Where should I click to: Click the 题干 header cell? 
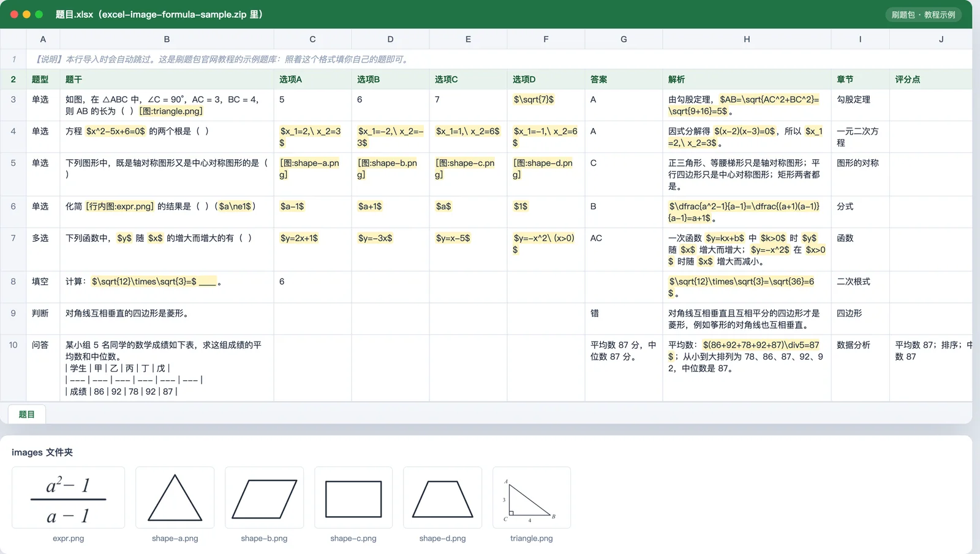167,80
